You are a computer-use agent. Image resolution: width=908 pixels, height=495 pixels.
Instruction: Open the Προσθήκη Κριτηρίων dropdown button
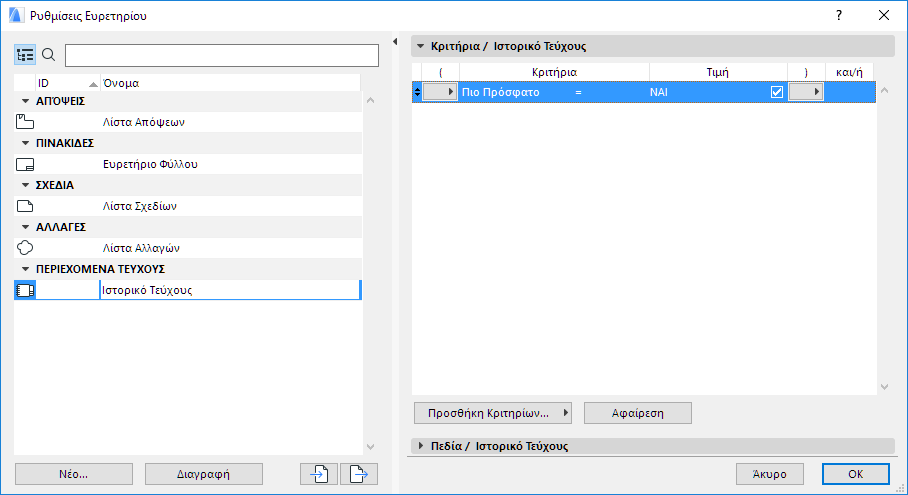[x=493, y=413]
